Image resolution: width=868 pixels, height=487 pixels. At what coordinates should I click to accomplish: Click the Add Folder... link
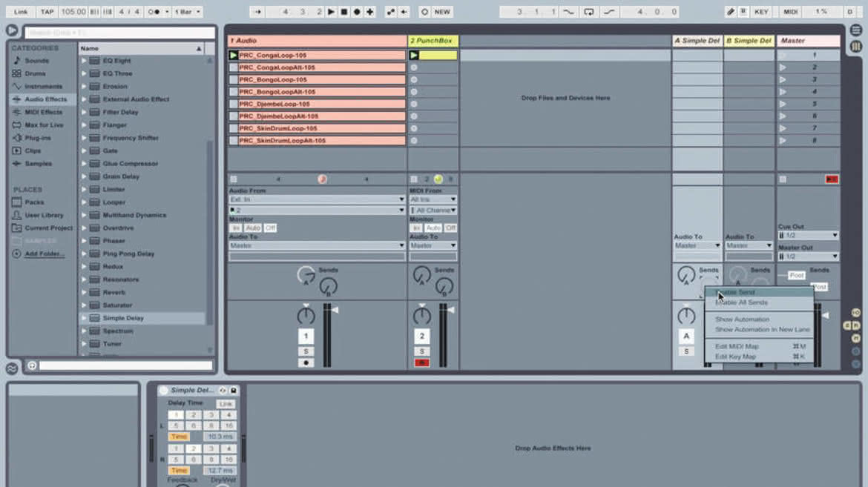point(45,254)
